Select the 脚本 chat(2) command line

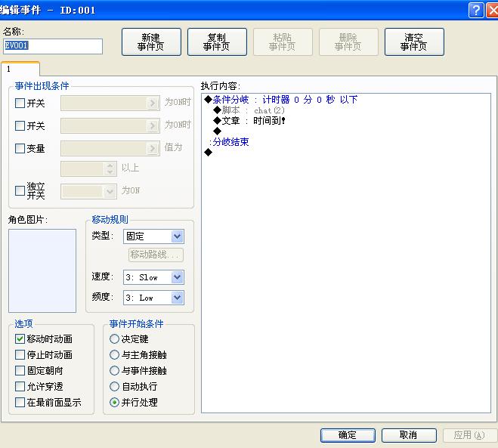249,110
